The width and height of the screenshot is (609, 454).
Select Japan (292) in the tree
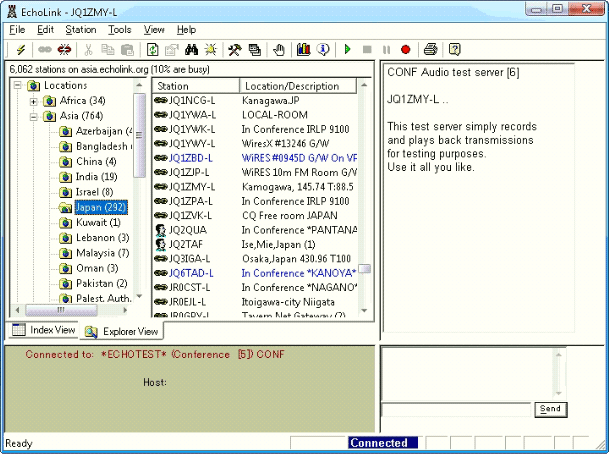[101, 207]
